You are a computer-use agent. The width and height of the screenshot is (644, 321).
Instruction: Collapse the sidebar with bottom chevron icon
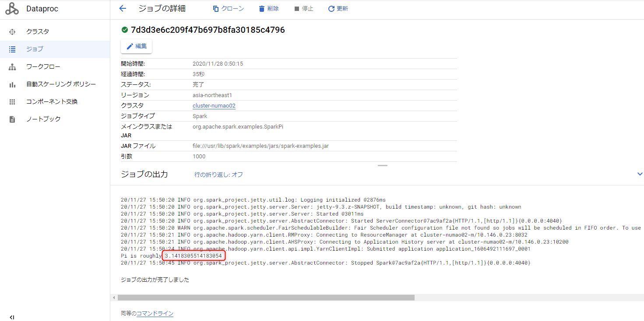coord(12,317)
